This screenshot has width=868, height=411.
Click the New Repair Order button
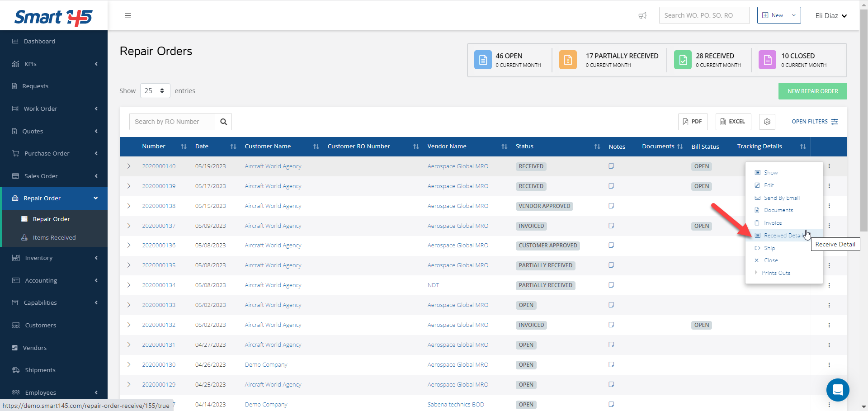coord(812,91)
